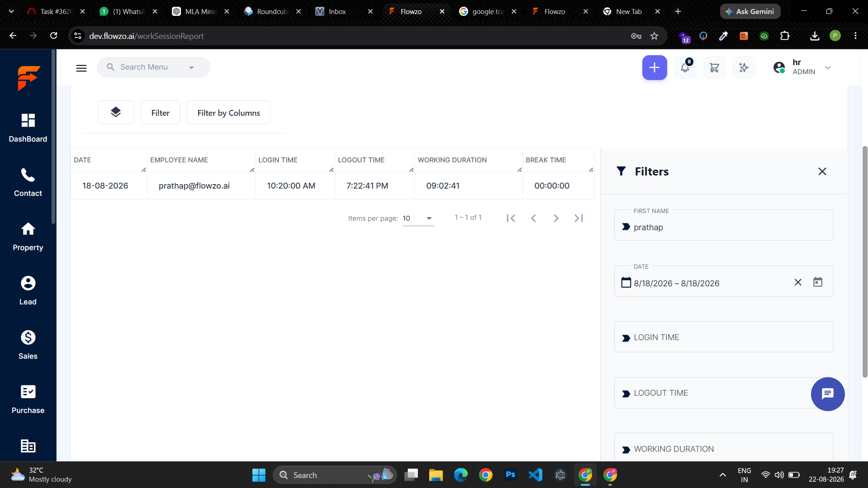The height and width of the screenshot is (488, 868).
Task: Click the FIRST NAME filter field
Action: pos(723,225)
